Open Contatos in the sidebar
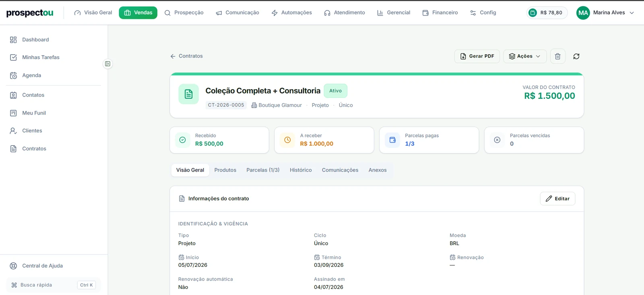This screenshot has height=295, width=644. pos(54,95)
